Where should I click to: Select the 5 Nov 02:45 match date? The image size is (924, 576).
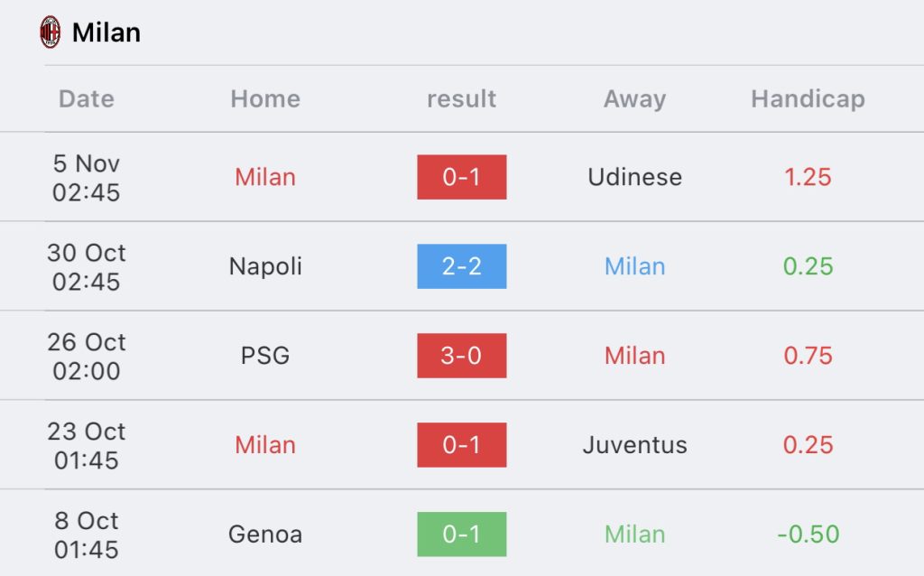click(x=87, y=178)
